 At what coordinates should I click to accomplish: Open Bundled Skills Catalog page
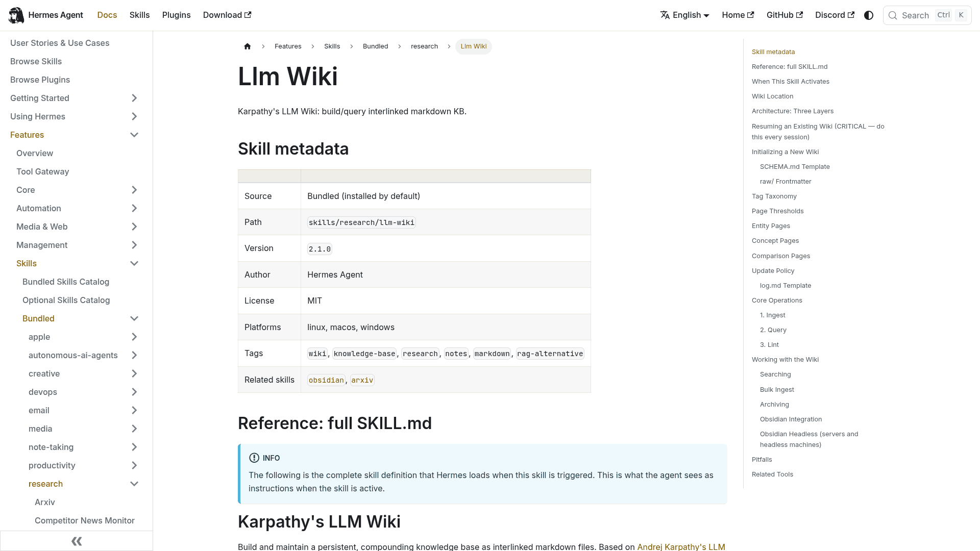[66, 282]
